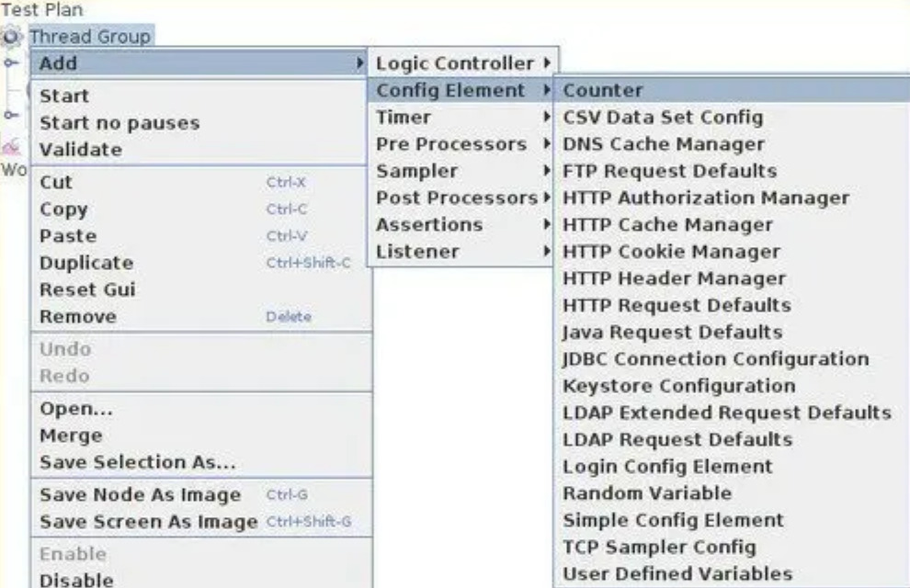Click Start in the context menu
Screen dimensions: 910x588
click(64, 96)
